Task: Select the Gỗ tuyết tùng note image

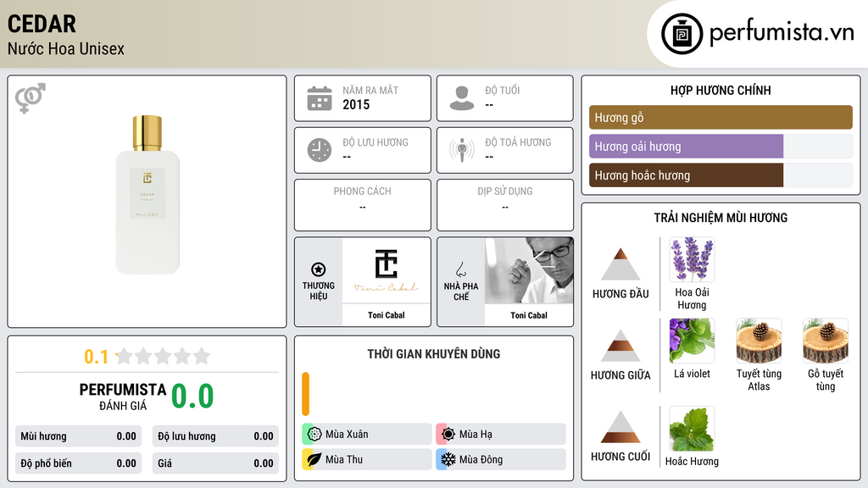Action: coord(826,341)
